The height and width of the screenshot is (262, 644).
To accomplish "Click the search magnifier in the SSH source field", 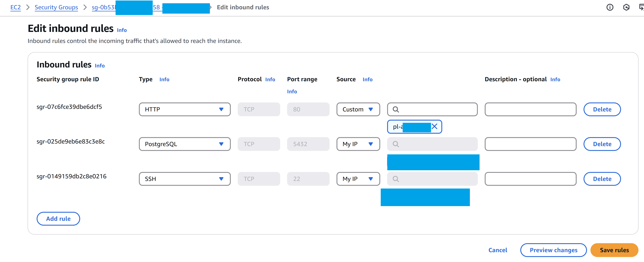I will pyautogui.click(x=396, y=179).
